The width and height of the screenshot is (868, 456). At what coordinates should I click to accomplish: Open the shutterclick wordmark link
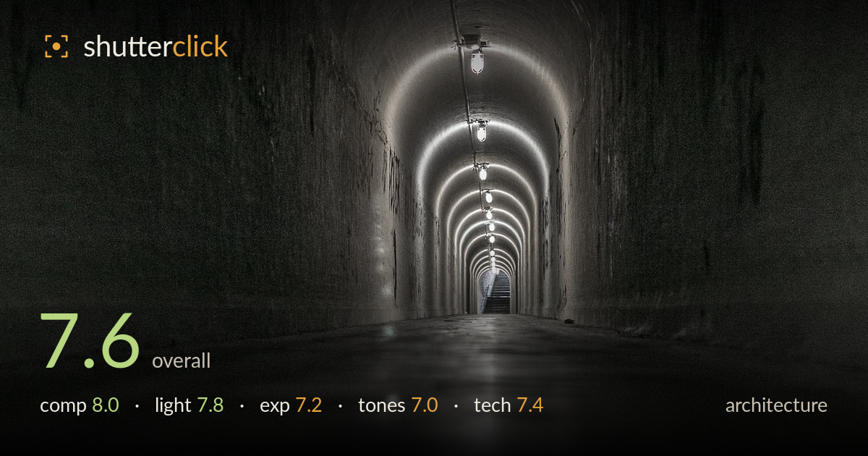(x=156, y=47)
